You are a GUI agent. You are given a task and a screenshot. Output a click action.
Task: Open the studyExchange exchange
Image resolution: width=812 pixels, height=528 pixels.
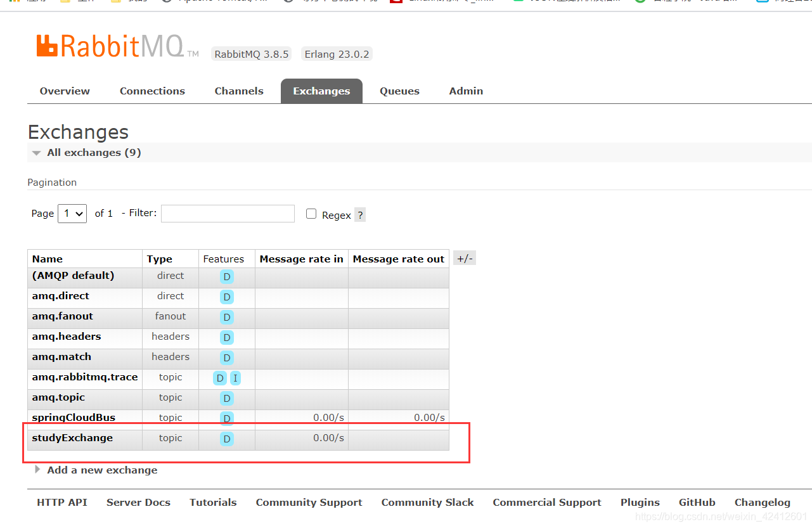[72, 438]
